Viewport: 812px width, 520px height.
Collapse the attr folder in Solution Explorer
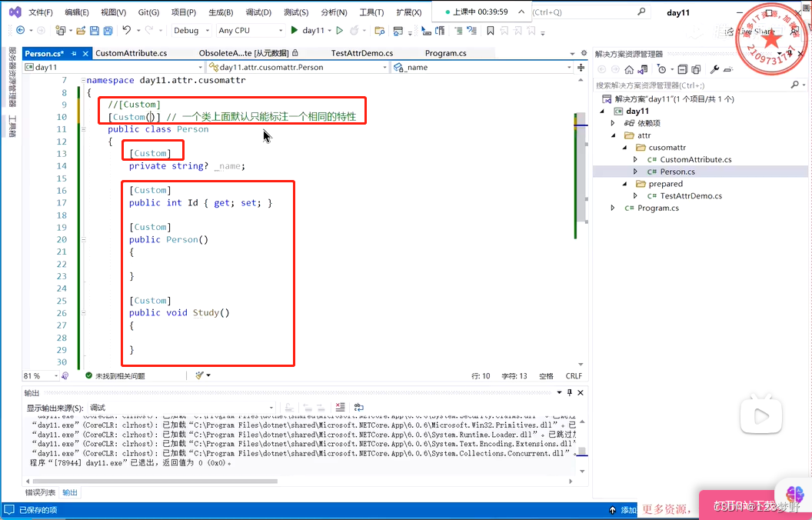pyautogui.click(x=614, y=135)
